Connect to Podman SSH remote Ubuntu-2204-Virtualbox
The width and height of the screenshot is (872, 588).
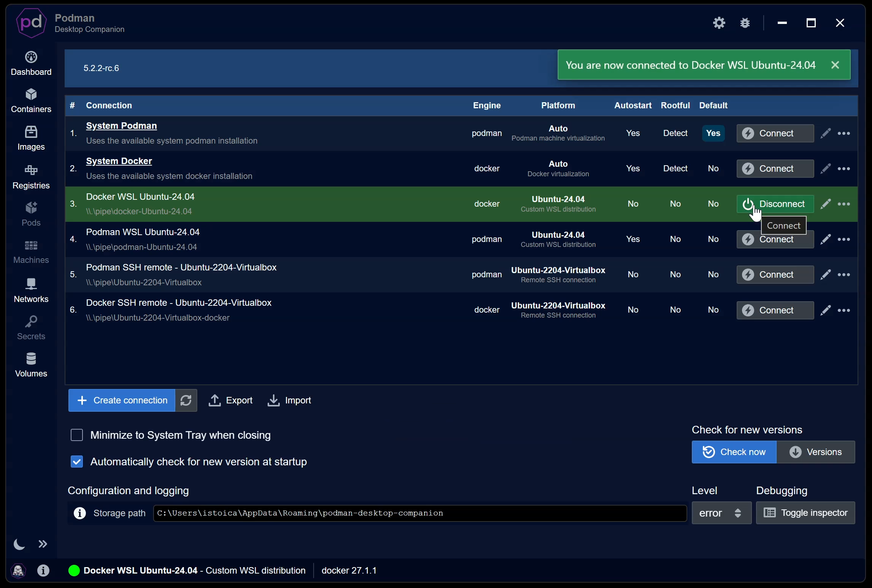(x=775, y=275)
